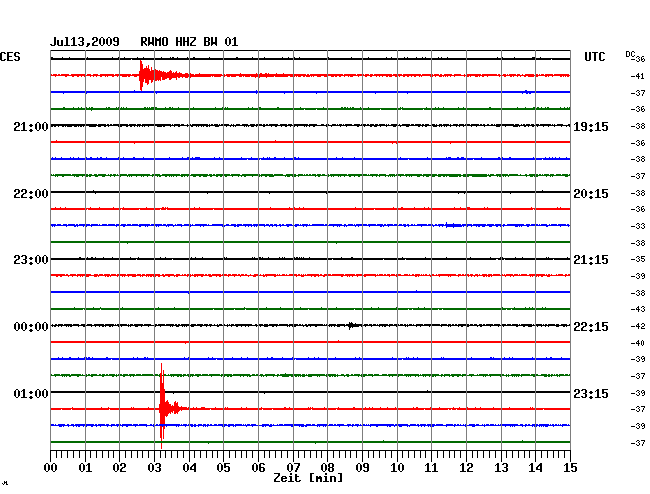Click minute axis tick label 02
Viewport: 650px width, 494px height.
click(x=119, y=468)
